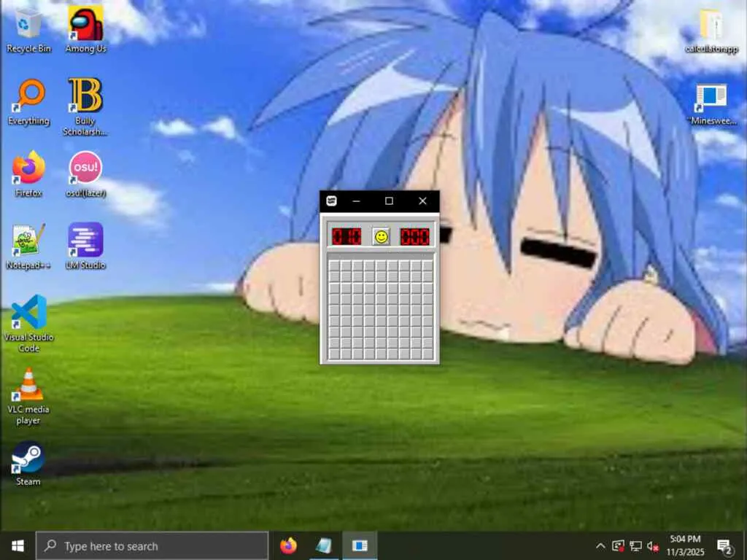Click the Minesweeper timer display
Viewport: 747px width, 560px height.
pyautogui.click(x=414, y=237)
